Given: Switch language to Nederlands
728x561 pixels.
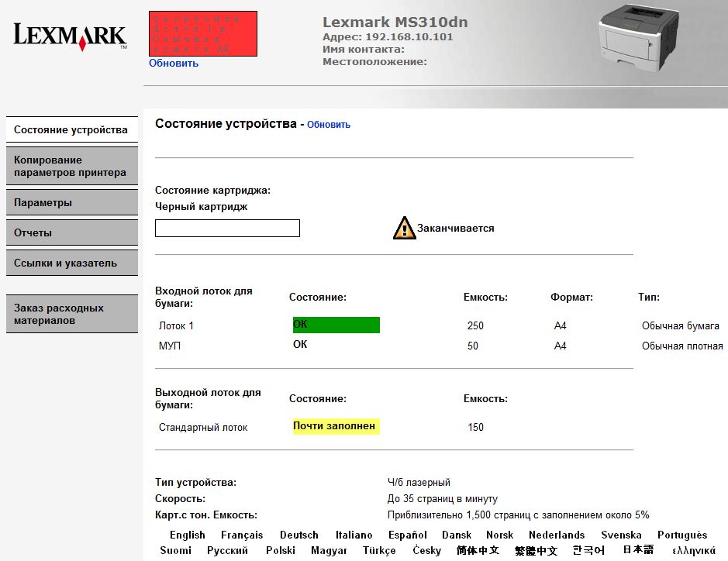Looking at the screenshot, I should pos(557,535).
